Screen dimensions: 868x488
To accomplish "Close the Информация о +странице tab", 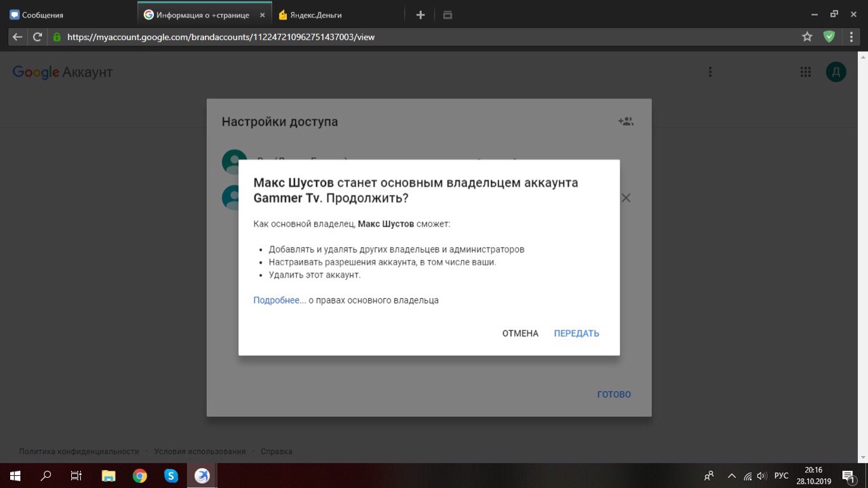I will (262, 15).
